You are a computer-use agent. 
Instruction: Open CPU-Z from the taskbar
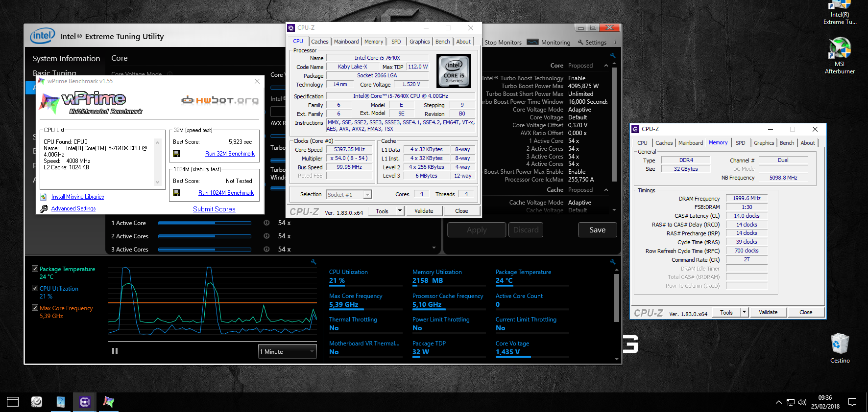pyautogui.click(x=85, y=402)
